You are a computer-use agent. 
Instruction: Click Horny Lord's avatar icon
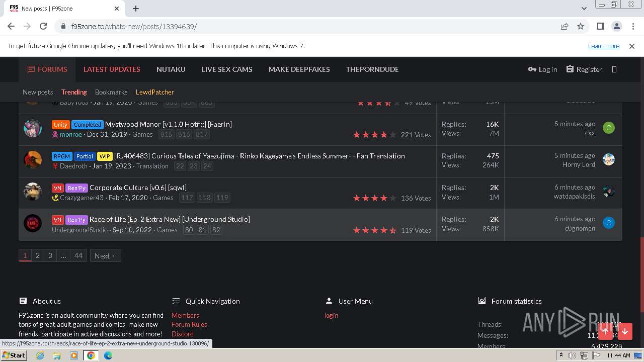(609, 159)
